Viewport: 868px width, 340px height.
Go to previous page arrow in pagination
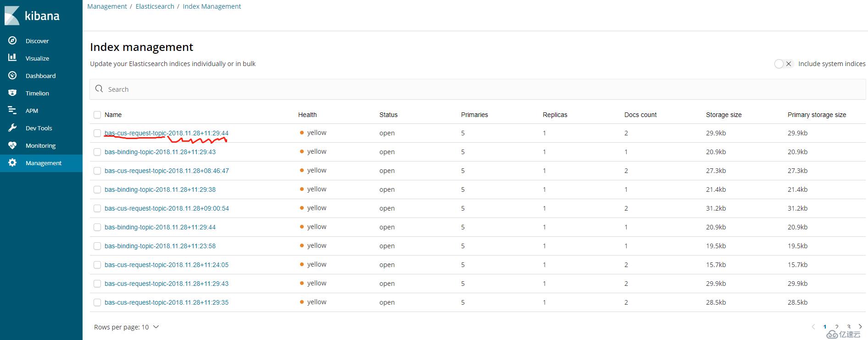pos(813,327)
